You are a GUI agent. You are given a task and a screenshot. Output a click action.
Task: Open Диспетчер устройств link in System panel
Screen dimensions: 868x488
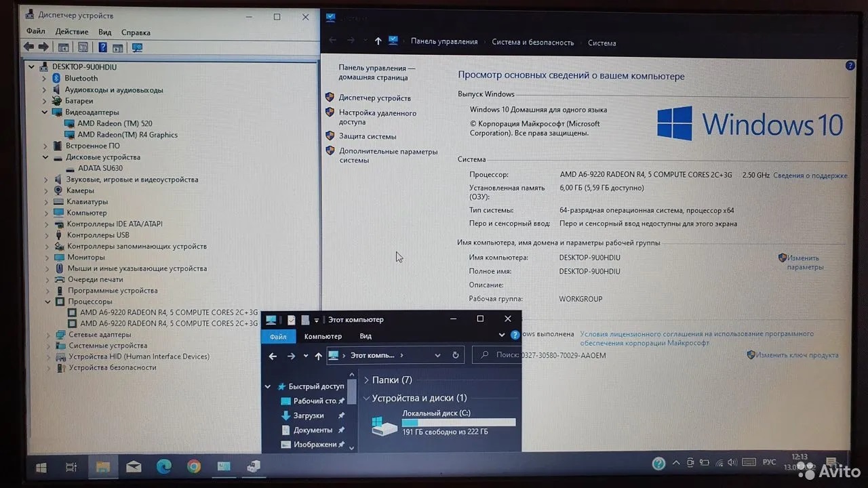click(x=374, y=98)
